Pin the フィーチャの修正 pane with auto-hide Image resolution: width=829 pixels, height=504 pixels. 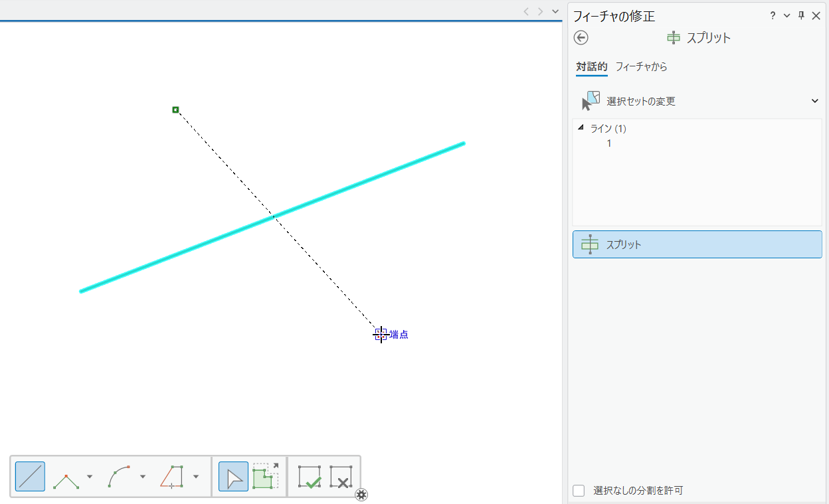[801, 16]
